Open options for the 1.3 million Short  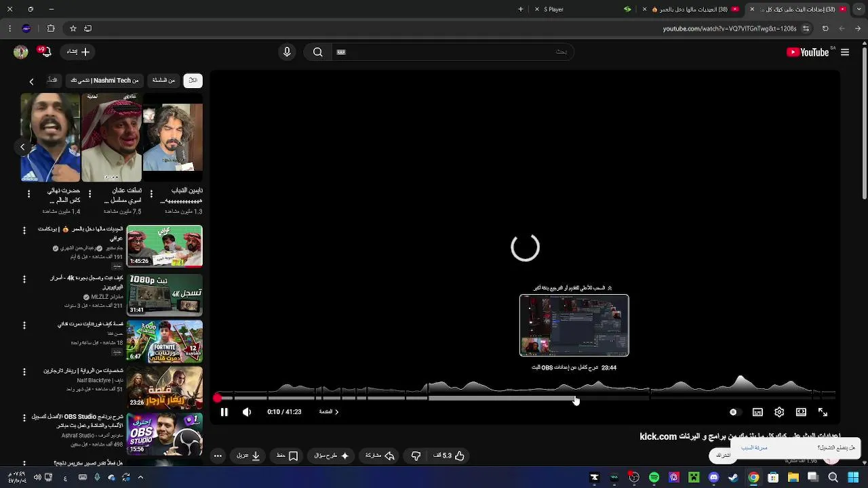coord(151,195)
